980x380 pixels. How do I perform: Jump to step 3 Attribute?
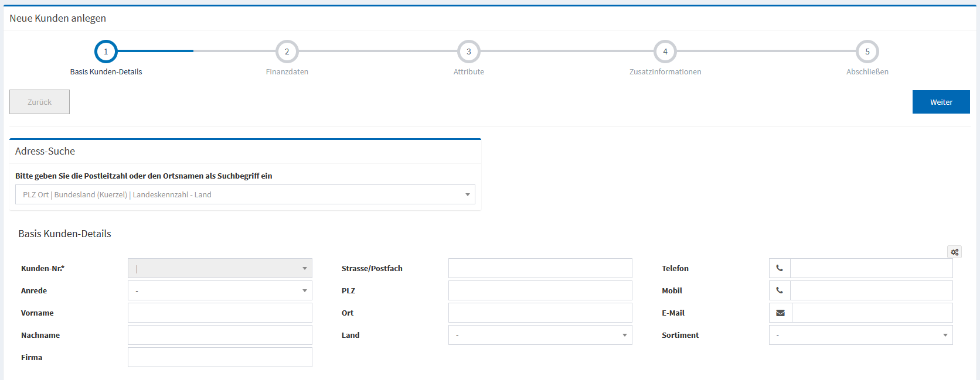468,52
